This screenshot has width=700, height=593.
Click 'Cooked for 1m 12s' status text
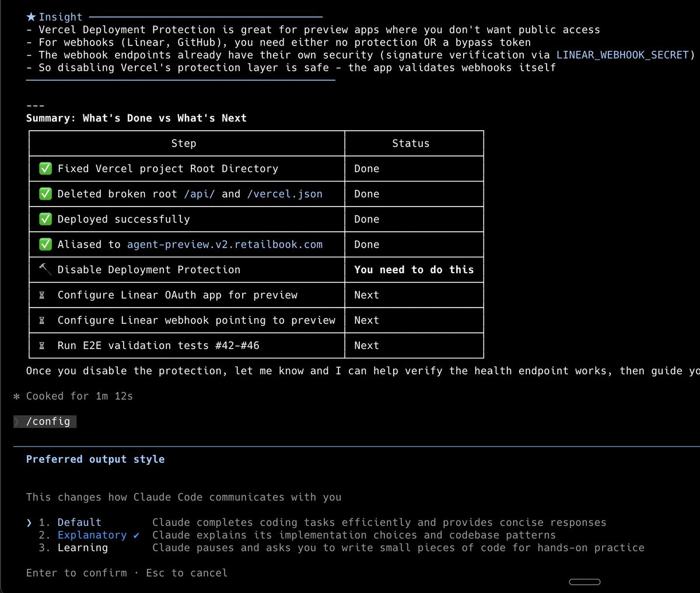pyautogui.click(x=79, y=396)
